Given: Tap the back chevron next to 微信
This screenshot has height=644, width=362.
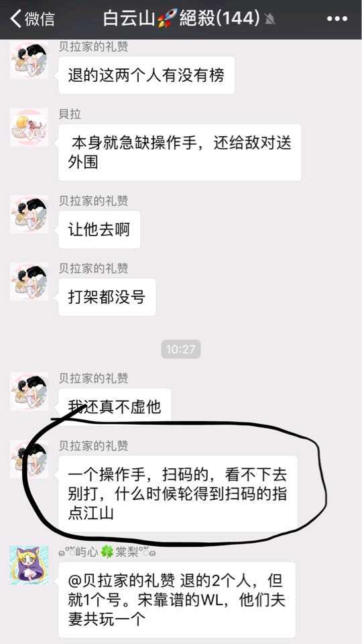Looking at the screenshot, I should coord(15,19).
